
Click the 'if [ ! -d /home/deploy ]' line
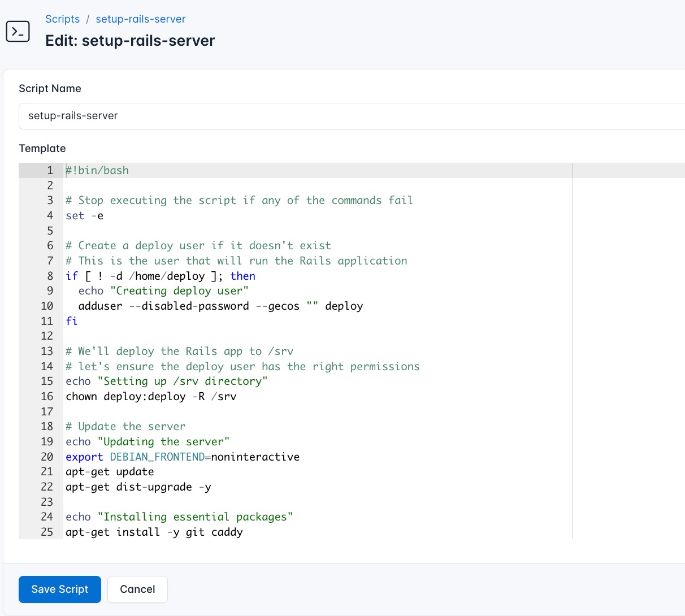tap(161, 276)
